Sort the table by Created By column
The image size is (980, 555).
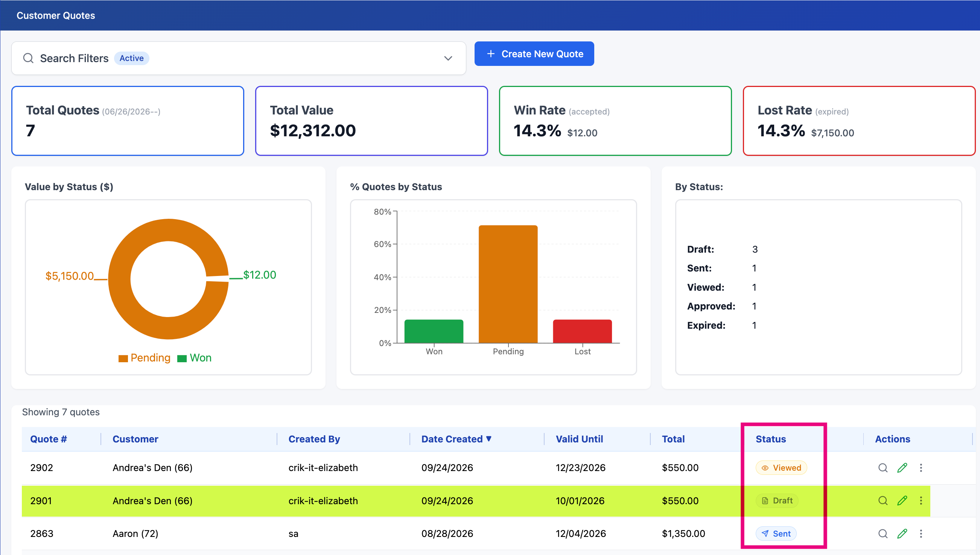pos(314,439)
